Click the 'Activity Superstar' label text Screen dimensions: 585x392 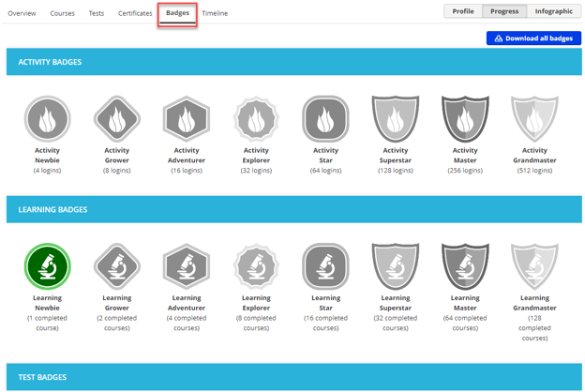click(x=396, y=155)
